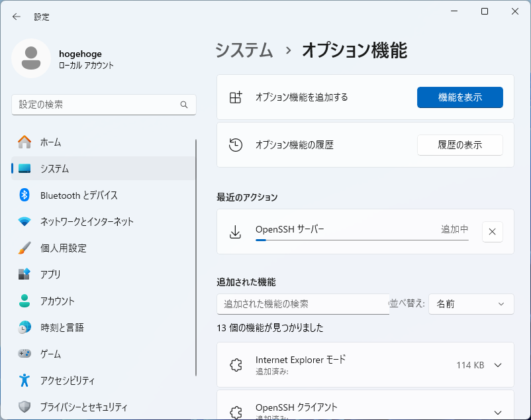Expand the OpenSSH クライアント entry

[x=498, y=411]
